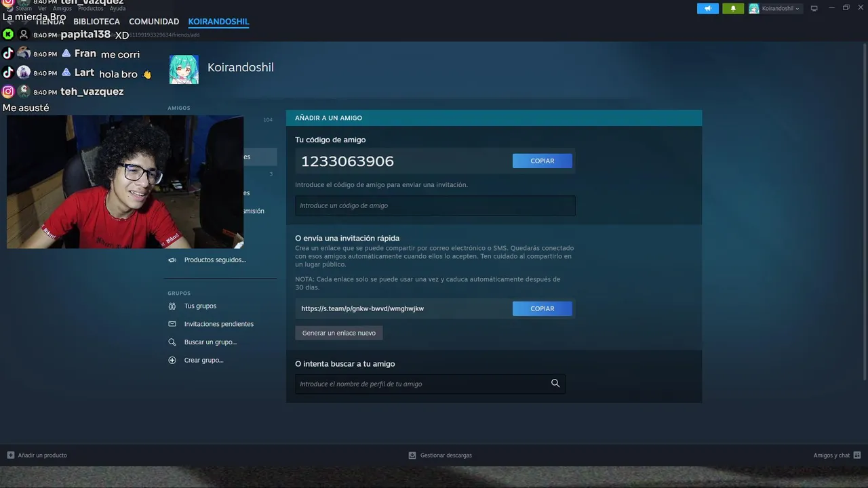This screenshot has height=488, width=868.
Task: Open the announcements megaphone button
Action: click(707, 9)
